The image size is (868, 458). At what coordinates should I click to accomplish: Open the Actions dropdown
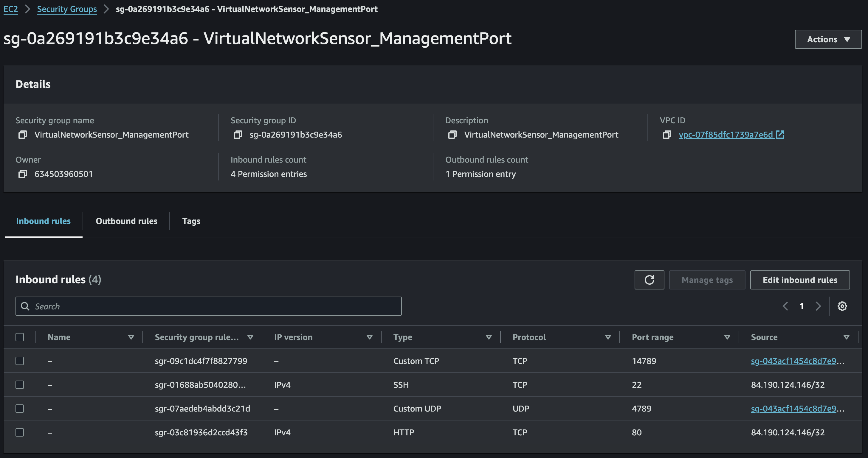[x=828, y=39]
